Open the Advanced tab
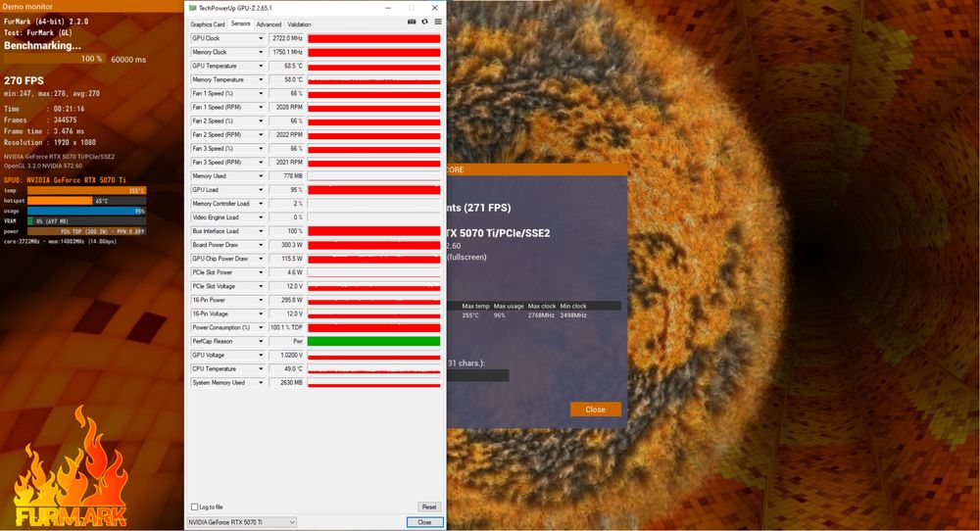 click(269, 24)
